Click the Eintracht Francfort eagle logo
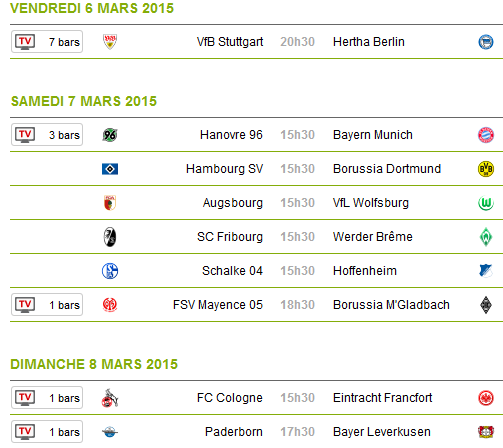This screenshot has height=448, width=503. [x=486, y=398]
